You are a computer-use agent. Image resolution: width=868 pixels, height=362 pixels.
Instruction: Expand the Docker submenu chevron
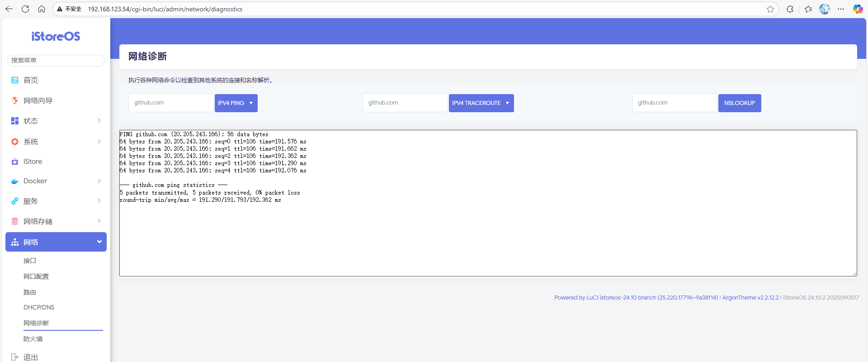[x=99, y=181]
